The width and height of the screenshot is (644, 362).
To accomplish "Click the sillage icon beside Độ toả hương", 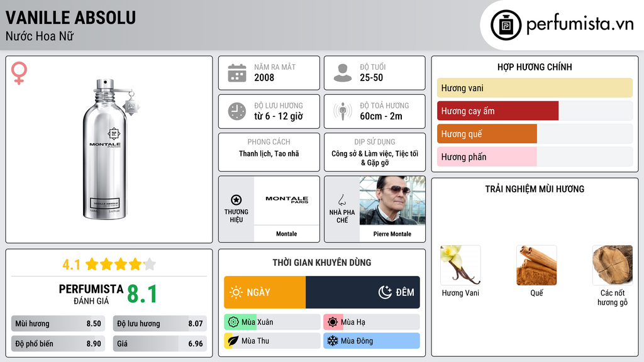I will tap(342, 111).
